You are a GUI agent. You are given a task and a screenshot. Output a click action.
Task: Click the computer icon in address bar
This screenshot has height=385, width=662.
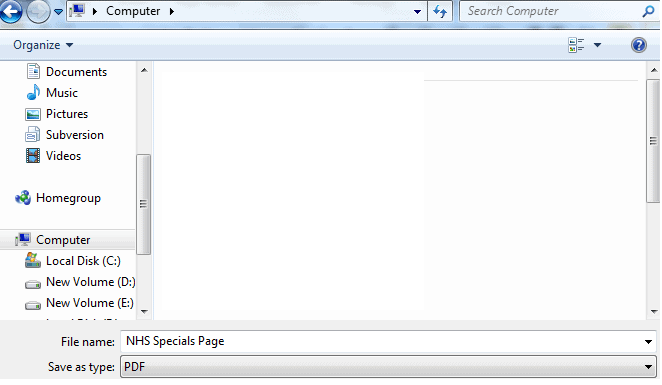pyautogui.click(x=77, y=10)
